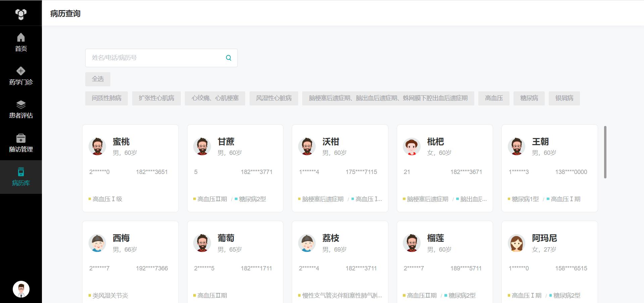Click the home icon in the sidebar
The image size is (644, 303).
coord(21,38)
